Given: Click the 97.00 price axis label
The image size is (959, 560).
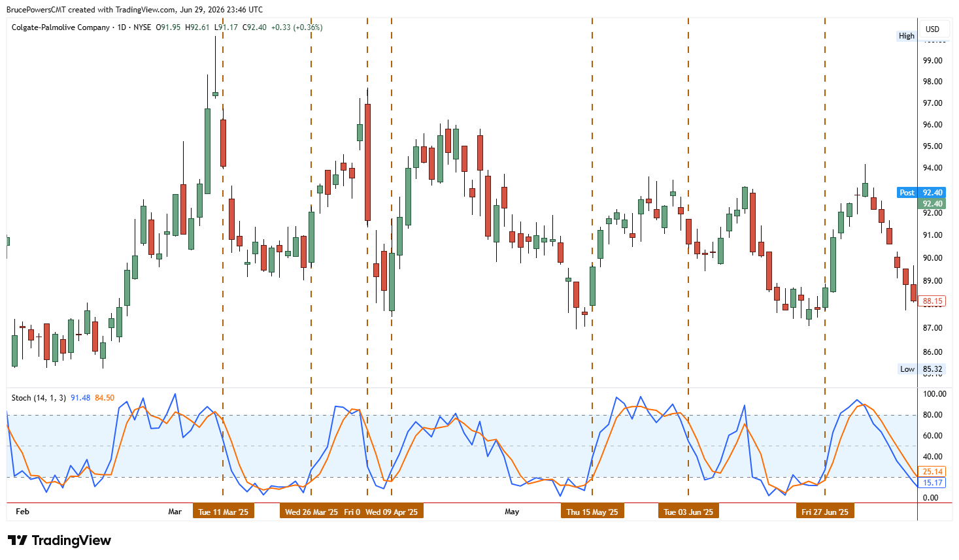Looking at the screenshot, I should [x=932, y=103].
